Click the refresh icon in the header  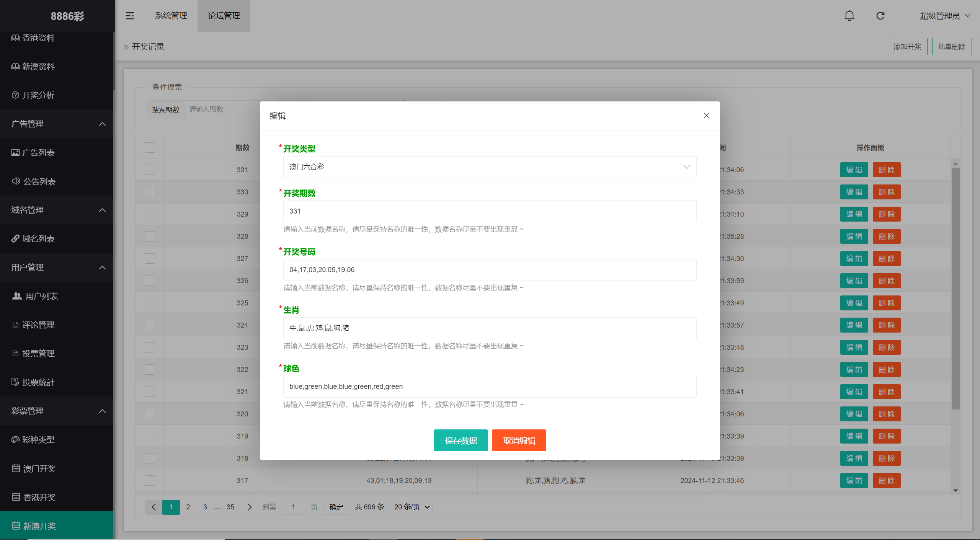(880, 16)
